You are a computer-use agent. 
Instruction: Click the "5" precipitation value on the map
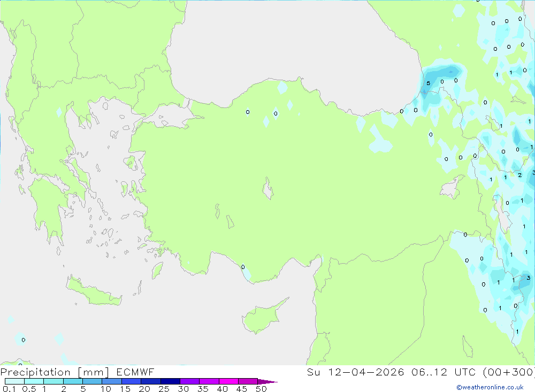tap(428, 83)
